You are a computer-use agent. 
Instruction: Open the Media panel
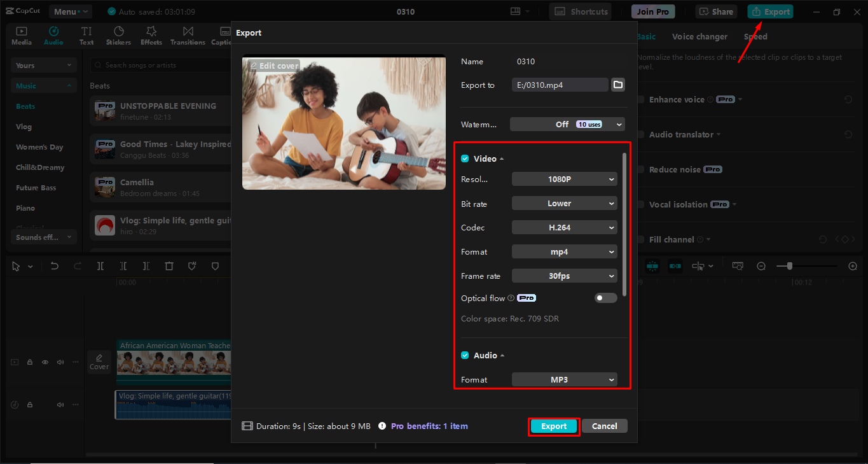tap(21, 36)
